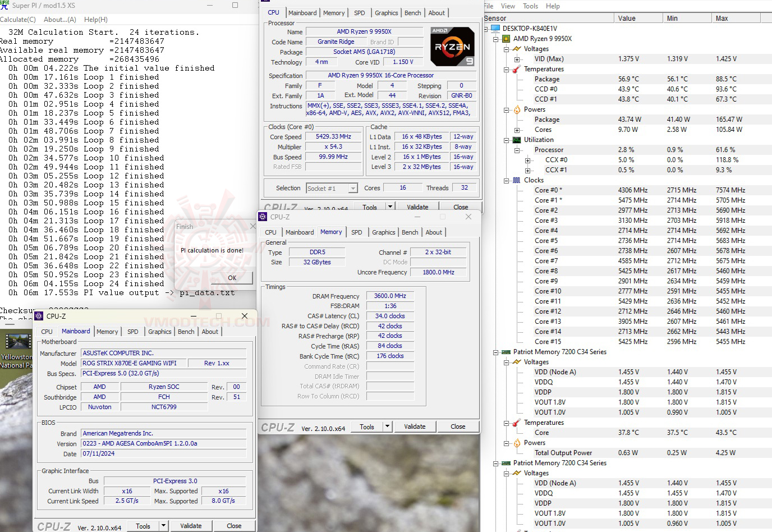Open the View menu in HWMonitor
This screenshot has height=532, width=772.
(508, 6)
